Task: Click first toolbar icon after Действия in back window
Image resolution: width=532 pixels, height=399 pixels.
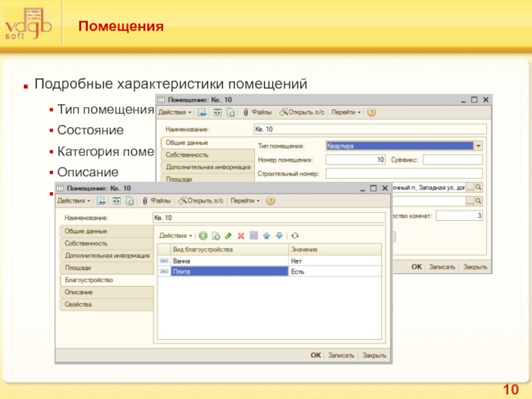Action: (x=202, y=112)
